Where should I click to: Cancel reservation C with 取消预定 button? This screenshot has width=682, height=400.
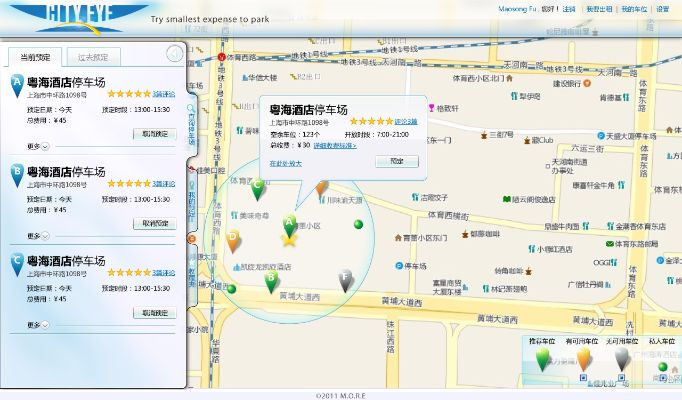[x=155, y=313]
